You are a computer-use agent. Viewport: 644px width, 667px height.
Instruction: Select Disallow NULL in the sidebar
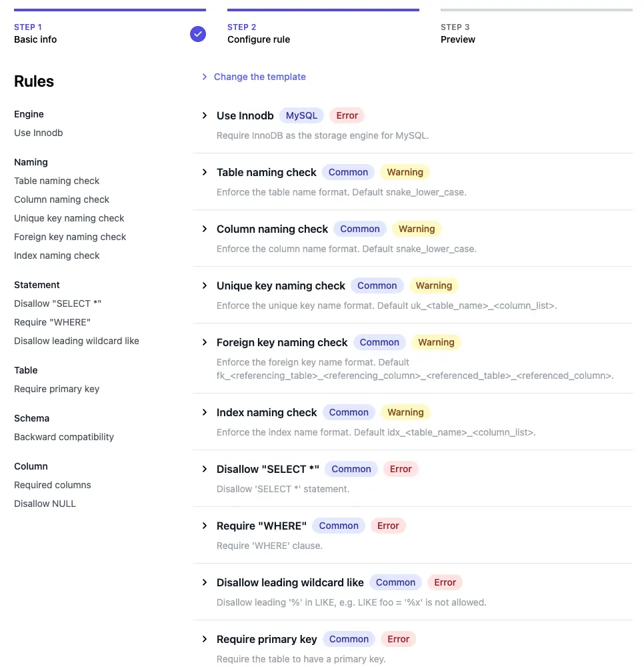[45, 504]
